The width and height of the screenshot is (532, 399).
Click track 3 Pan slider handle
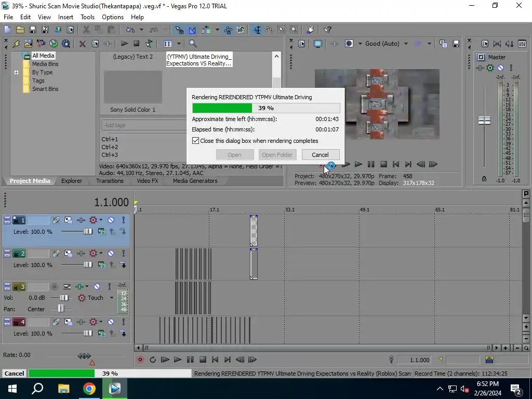pyautogui.click(x=61, y=309)
